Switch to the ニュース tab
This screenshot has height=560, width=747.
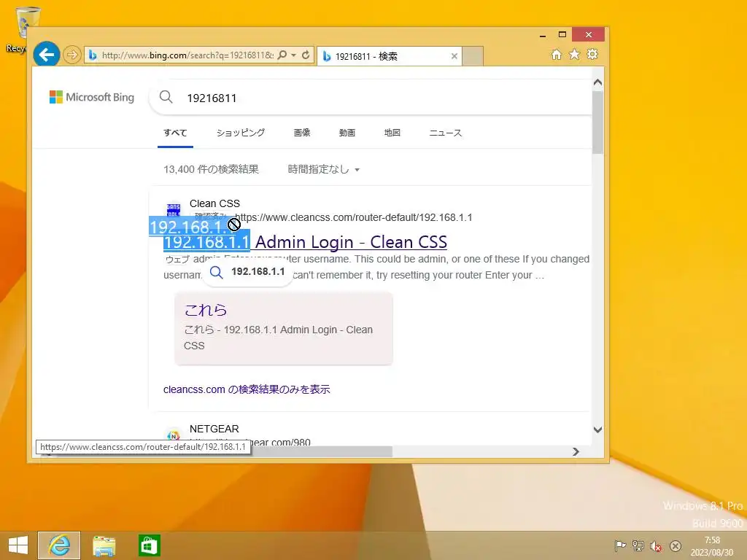[446, 133]
